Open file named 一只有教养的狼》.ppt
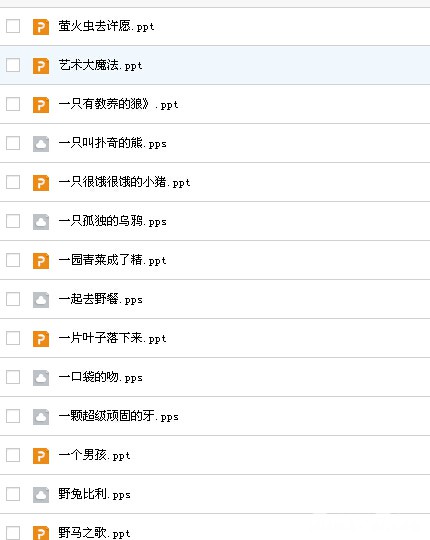This screenshot has height=540, width=430. click(x=118, y=104)
